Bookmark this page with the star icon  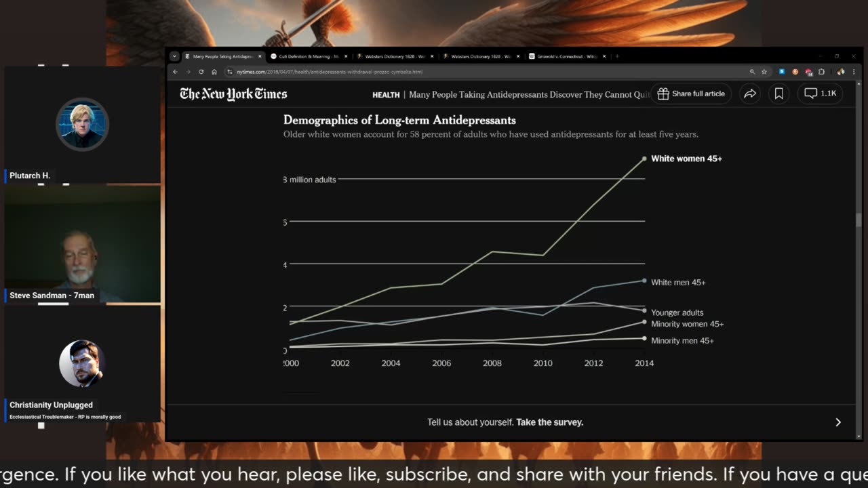[x=764, y=71]
